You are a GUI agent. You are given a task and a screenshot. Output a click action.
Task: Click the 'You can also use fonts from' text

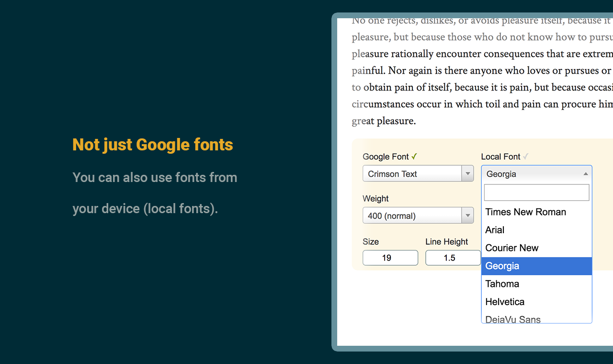coord(155,178)
